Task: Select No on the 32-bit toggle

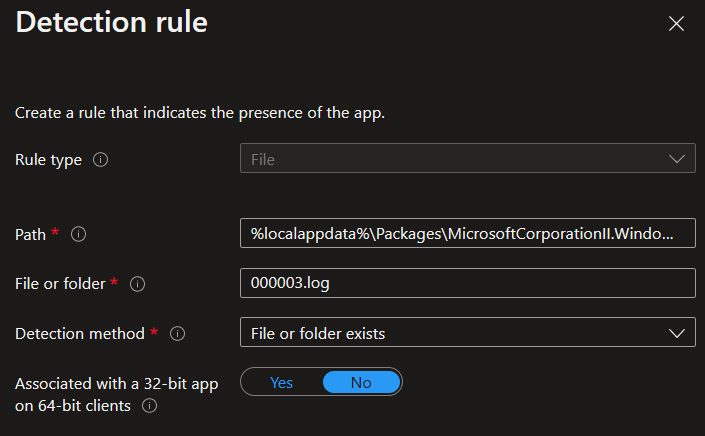Action: click(x=361, y=382)
